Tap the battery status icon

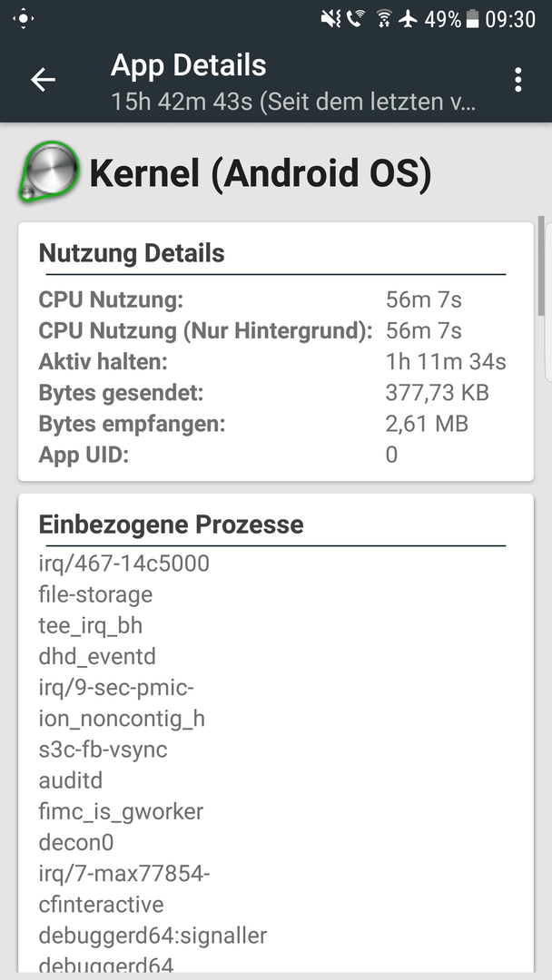click(x=473, y=19)
